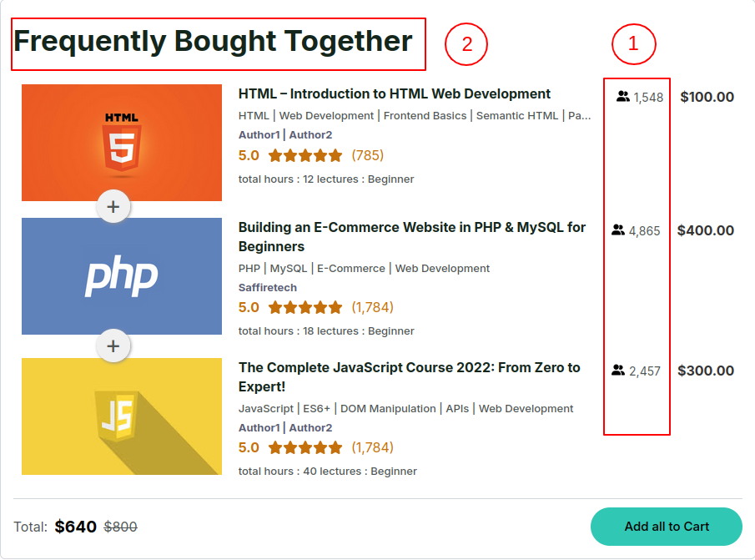Viewport: 755px width, 560px height.
Task: Click the star rating of the PHP course
Action: [x=305, y=307]
